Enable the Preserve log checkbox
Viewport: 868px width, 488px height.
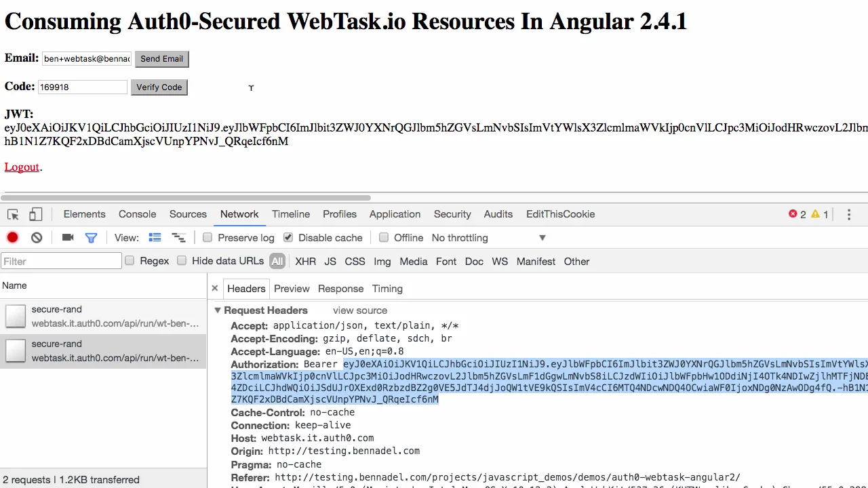(208, 237)
